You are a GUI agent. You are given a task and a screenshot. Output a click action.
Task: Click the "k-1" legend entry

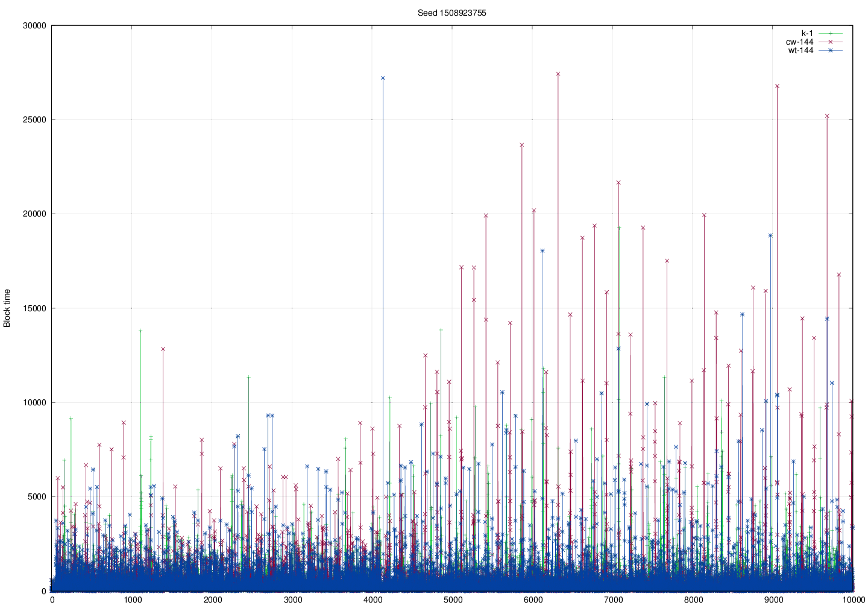tap(807, 33)
